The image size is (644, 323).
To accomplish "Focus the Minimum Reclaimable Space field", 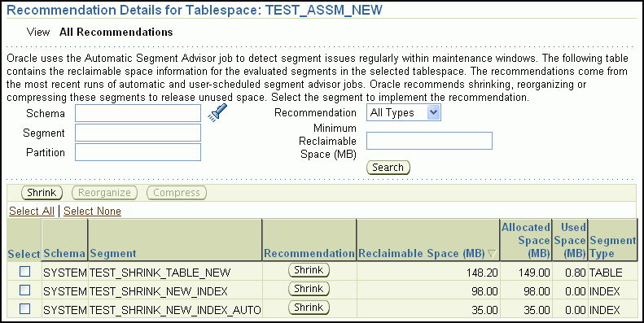I will (429, 141).
